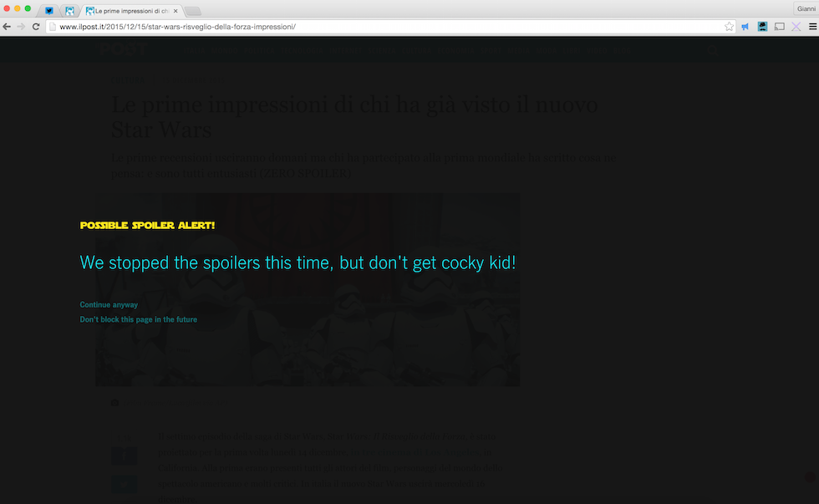Screen dimensions: 819x504
Task: Open the Gianni profile switcher
Action: pyautogui.click(x=806, y=8)
